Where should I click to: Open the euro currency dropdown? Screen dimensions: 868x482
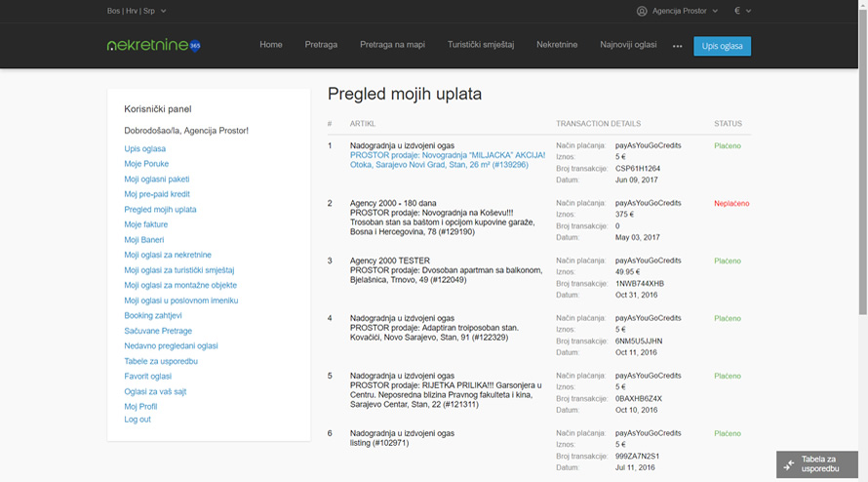tap(742, 11)
